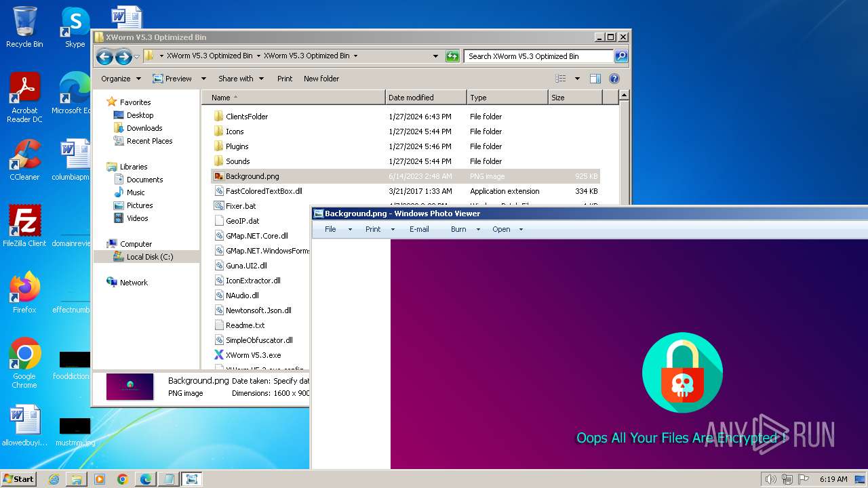Show or hide the Explorer preview pane
The width and height of the screenshot is (868, 488).
point(595,79)
